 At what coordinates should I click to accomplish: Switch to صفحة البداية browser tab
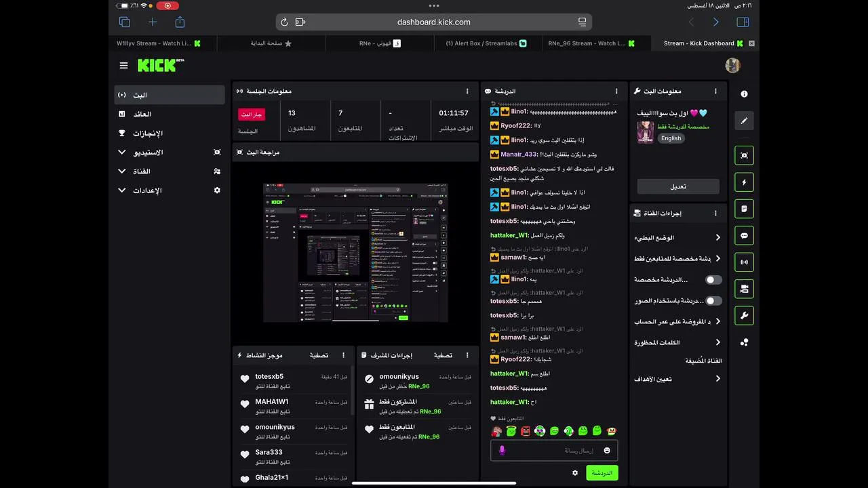pyautogui.click(x=271, y=43)
